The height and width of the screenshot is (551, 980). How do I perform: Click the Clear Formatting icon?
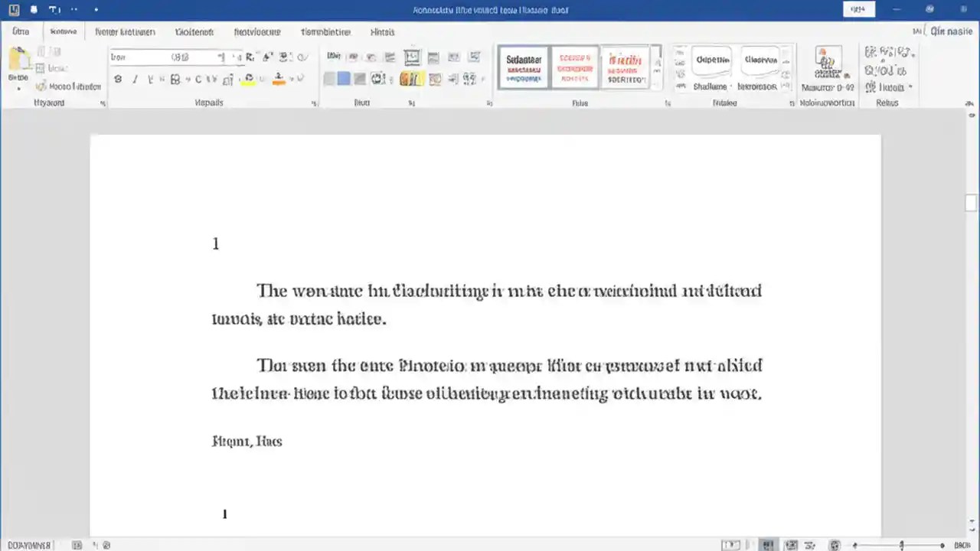tap(303, 57)
